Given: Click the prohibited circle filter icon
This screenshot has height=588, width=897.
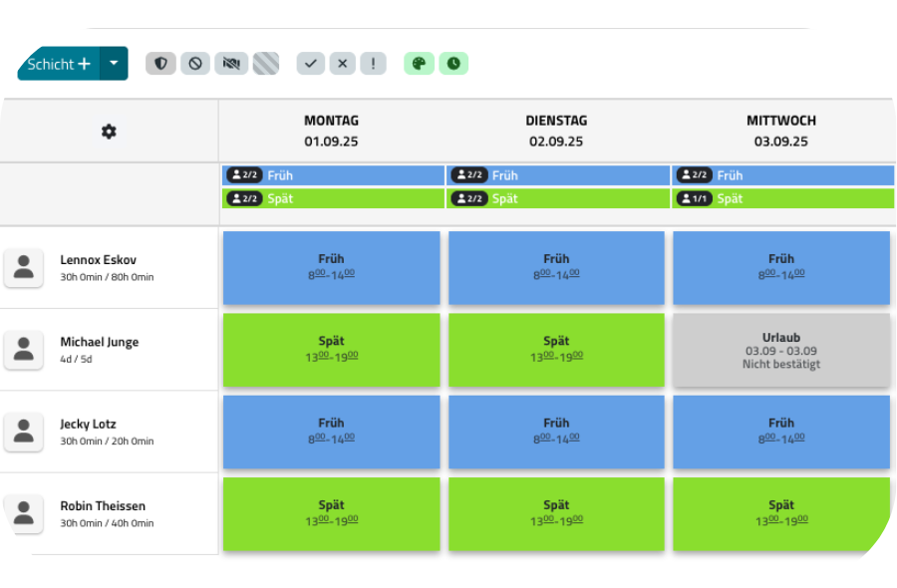Looking at the screenshot, I should [x=195, y=64].
